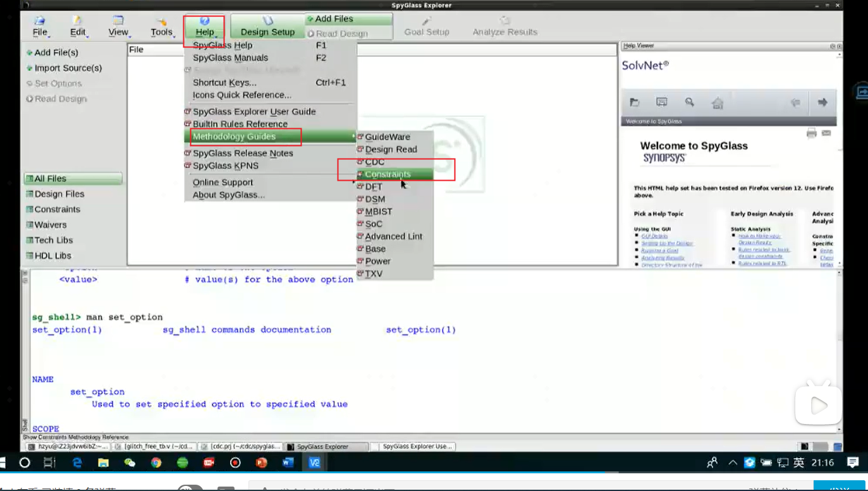Select the Constraints category in left list
The image size is (868, 491).
tap(53, 209)
